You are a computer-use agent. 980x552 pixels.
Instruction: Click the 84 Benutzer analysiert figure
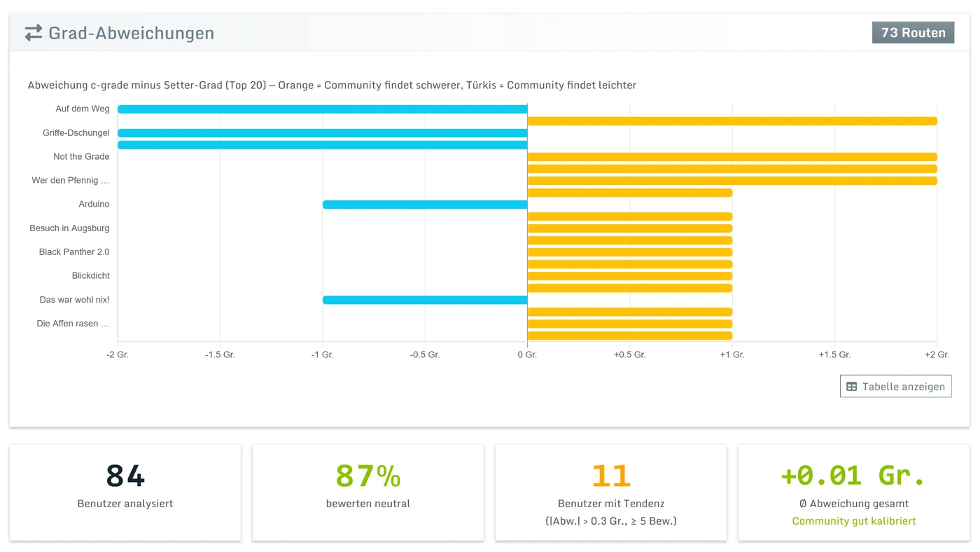tap(125, 476)
